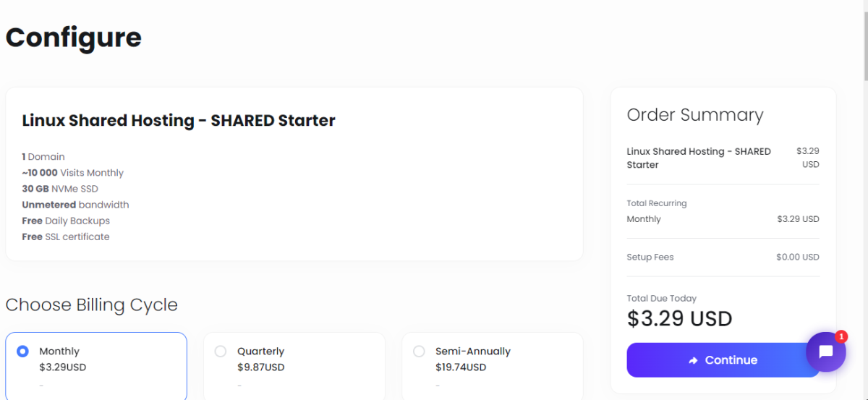This screenshot has height=400, width=868.
Task: Click the Free SSL certificate feature line
Action: [66, 237]
